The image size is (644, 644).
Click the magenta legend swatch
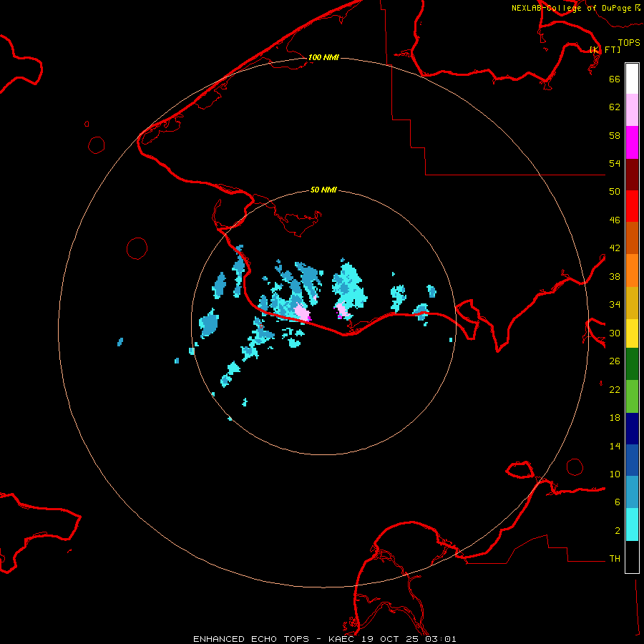point(632,142)
